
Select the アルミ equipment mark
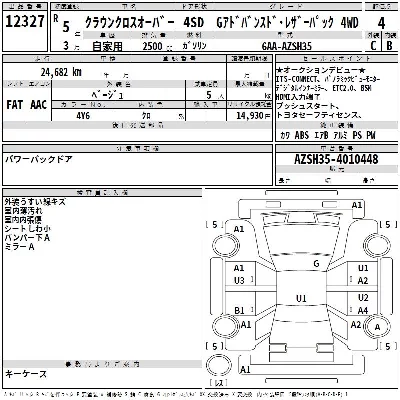(x=340, y=135)
